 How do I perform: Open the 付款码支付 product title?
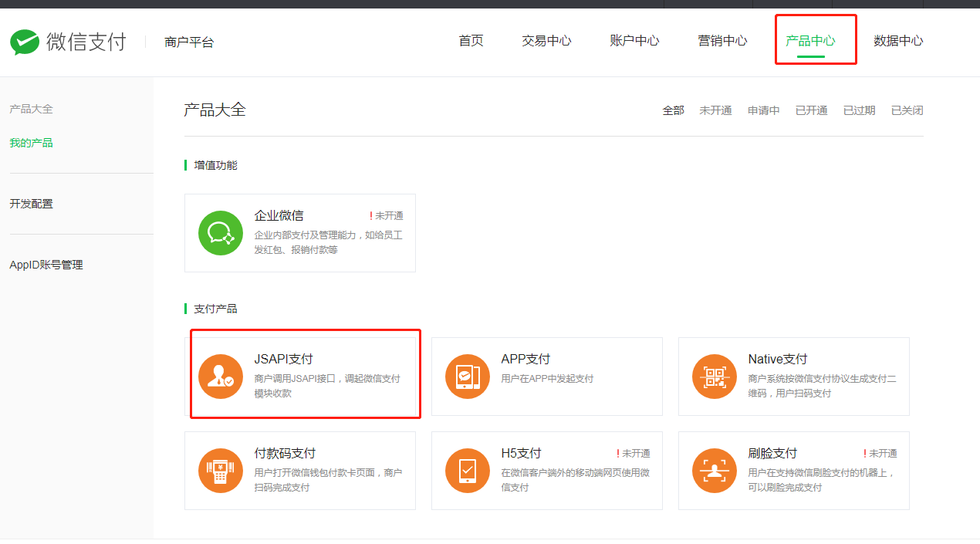click(285, 453)
